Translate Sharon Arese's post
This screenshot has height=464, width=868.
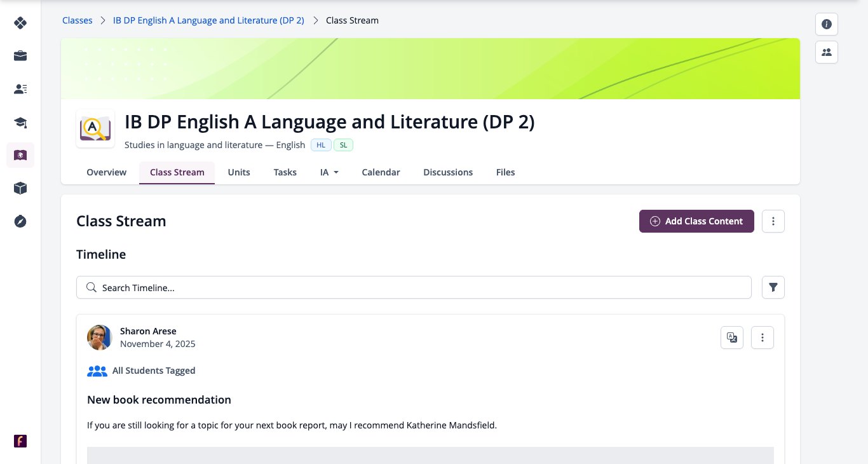pos(732,338)
